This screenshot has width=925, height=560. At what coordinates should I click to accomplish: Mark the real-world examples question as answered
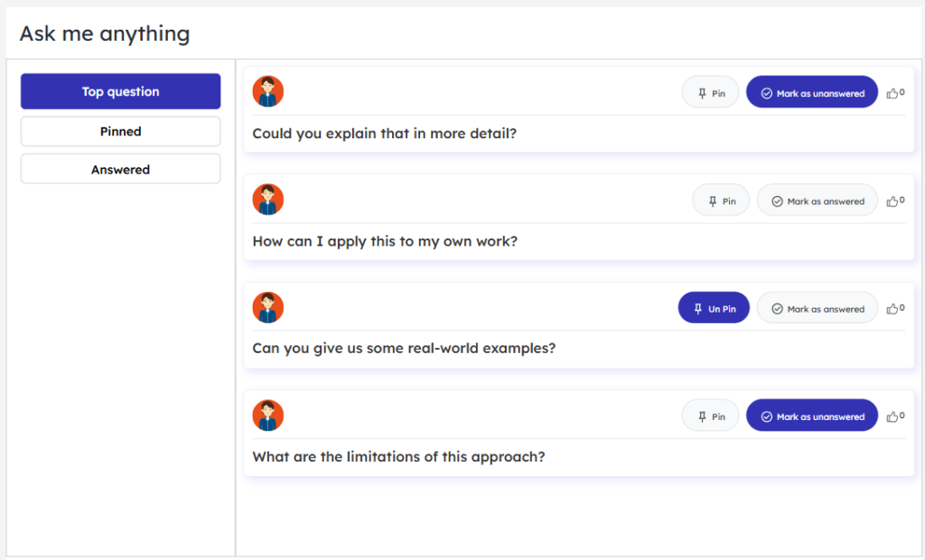coord(817,307)
